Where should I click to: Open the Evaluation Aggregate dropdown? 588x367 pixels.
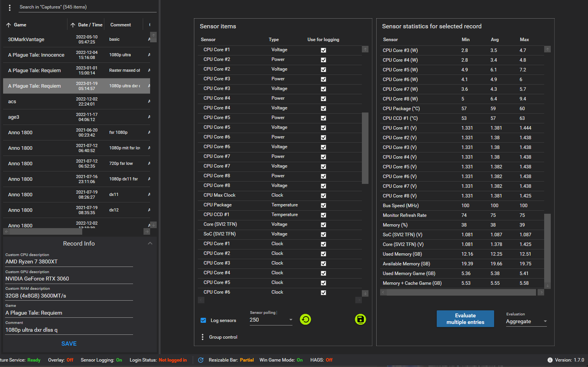(526, 321)
